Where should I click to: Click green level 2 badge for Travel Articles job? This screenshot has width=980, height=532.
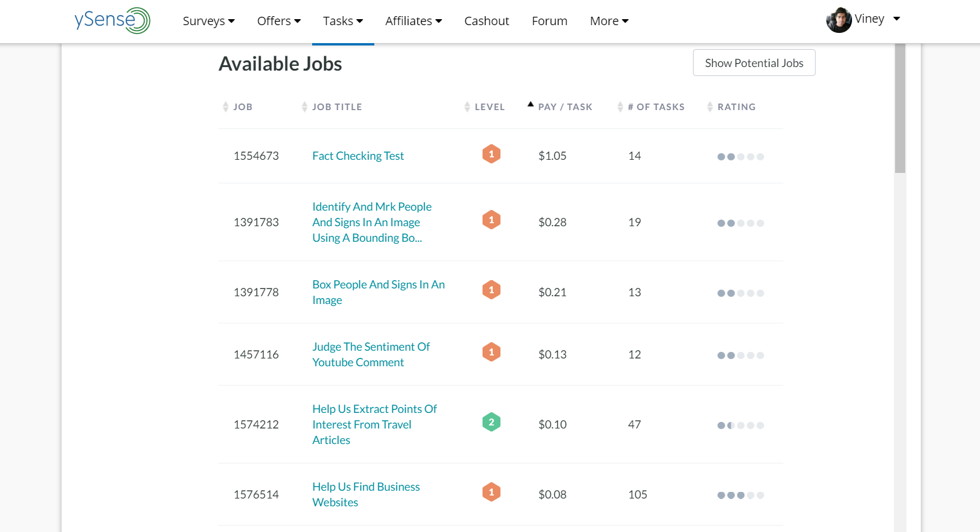[491, 422]
